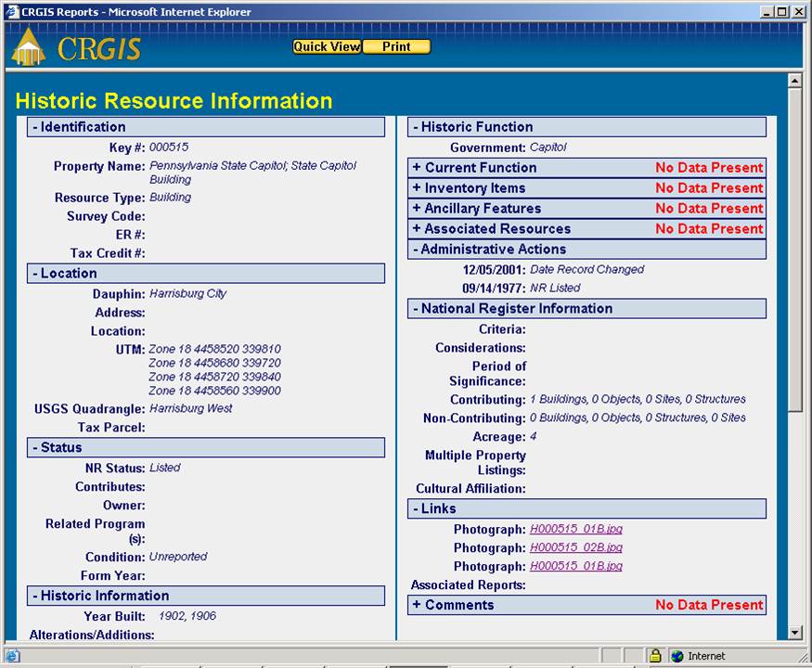Collapse the Identification section

(x=206, y=127)
